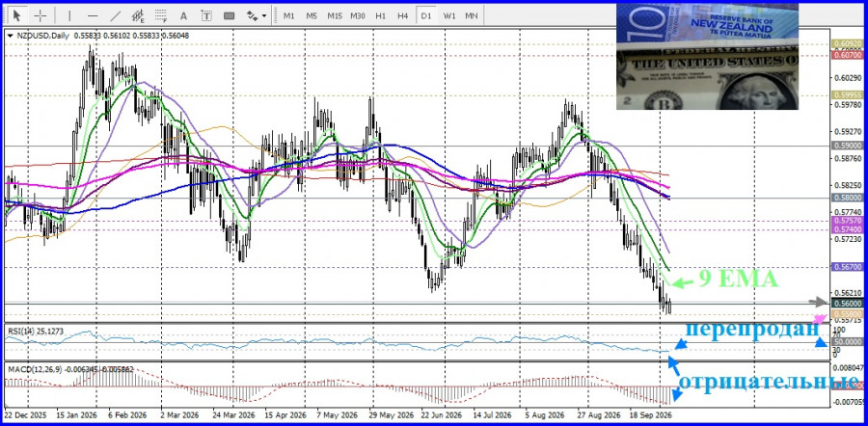This screenshot has height=426, width=868.
Task: Switch chart to M5 timeframe
Action: click(312, 15)
